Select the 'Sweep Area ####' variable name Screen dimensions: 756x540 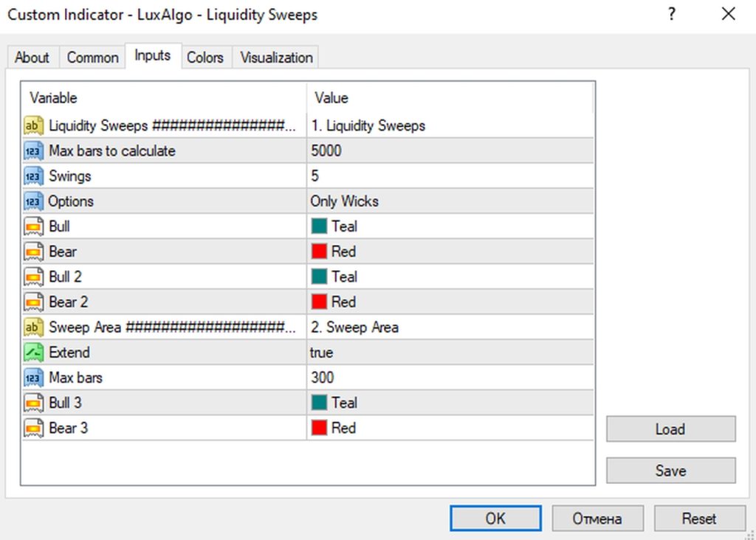[173, 327]
